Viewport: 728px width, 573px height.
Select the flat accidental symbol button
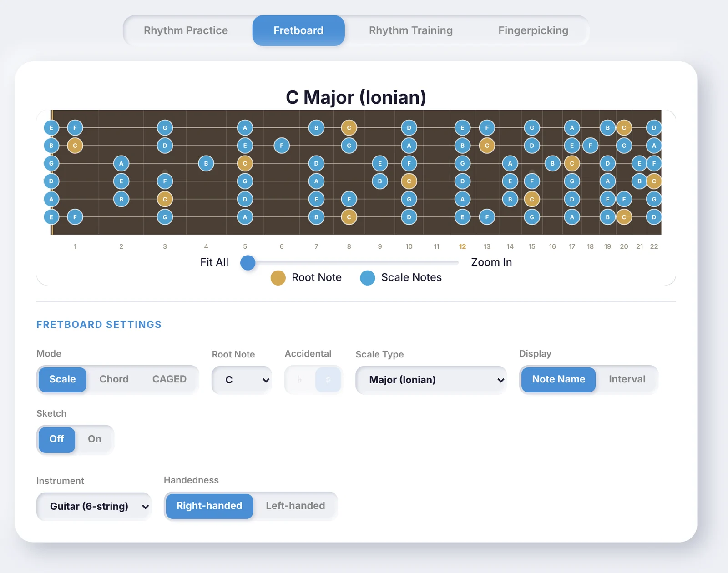click(x=299, y=380)
